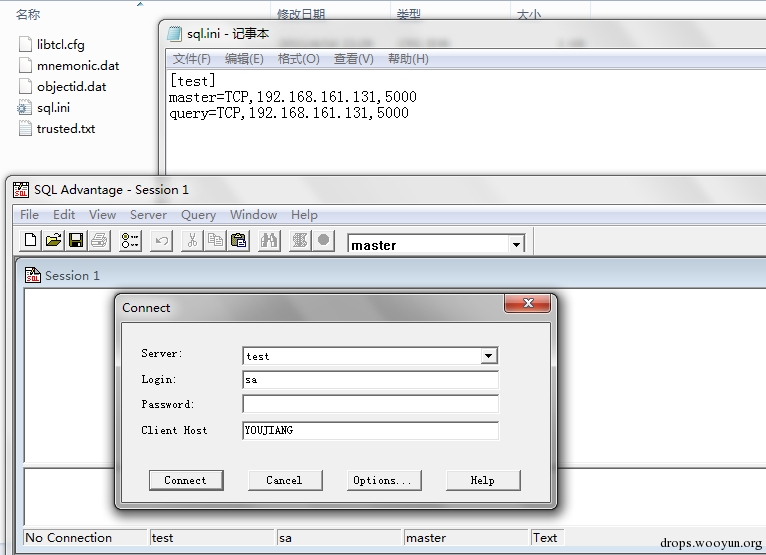This screenshot has width=766, height=555.
Task: Click the test status bar panel
Action: tap(212, 537)
